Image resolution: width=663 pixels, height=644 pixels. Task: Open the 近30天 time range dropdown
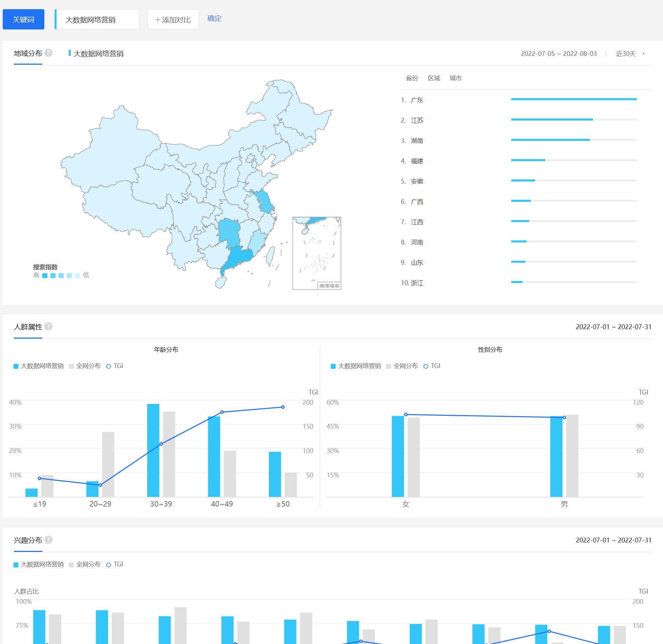tap(630, 53)
